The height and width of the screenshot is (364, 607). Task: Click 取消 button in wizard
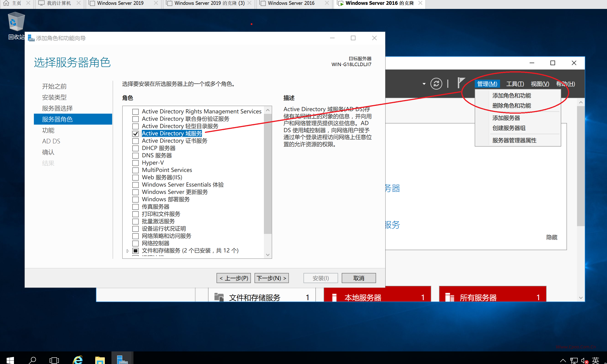pos(359,278)
